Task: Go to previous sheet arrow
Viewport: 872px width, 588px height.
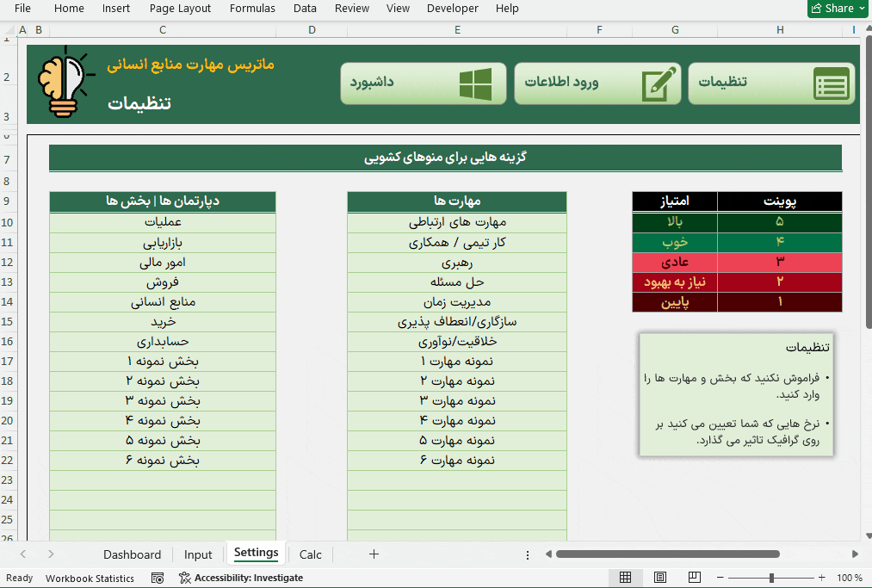Action: click(22, 554)
